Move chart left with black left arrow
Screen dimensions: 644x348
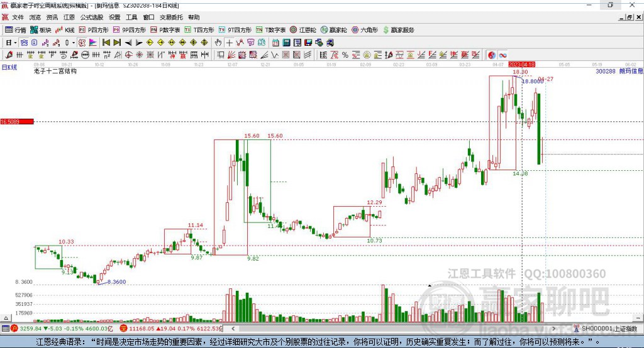click(128, 43)
